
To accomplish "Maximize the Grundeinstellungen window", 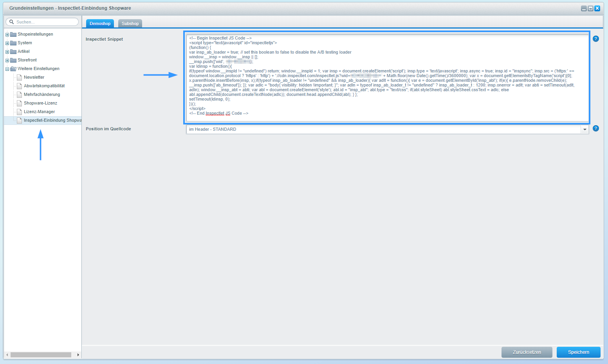I will point(590,8).
